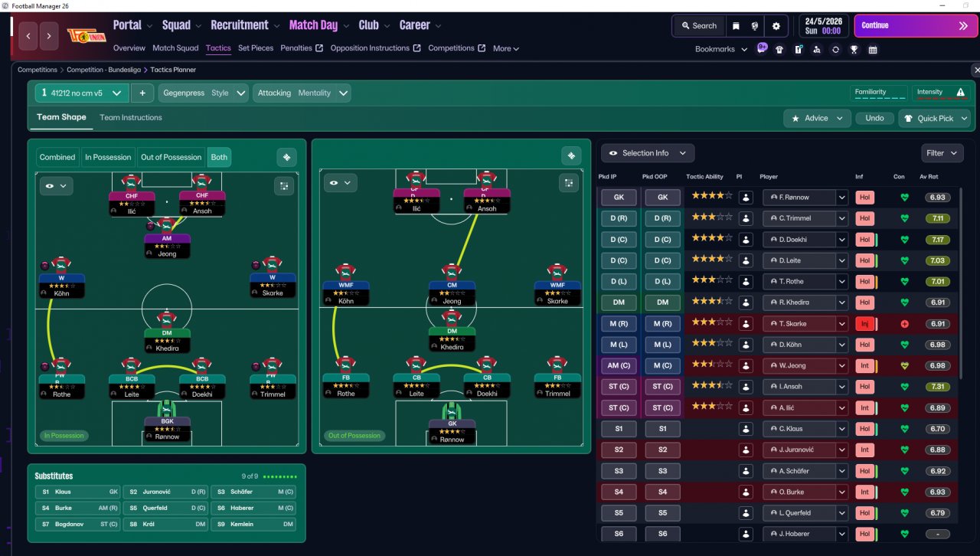
Task: Click Rønnow's goalkeeper shirt on out-of-possession pitch
Action: click(452, 410)
